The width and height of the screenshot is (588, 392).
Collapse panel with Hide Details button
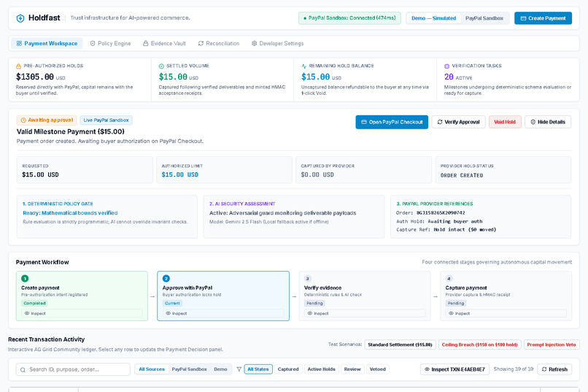point(547,122)
